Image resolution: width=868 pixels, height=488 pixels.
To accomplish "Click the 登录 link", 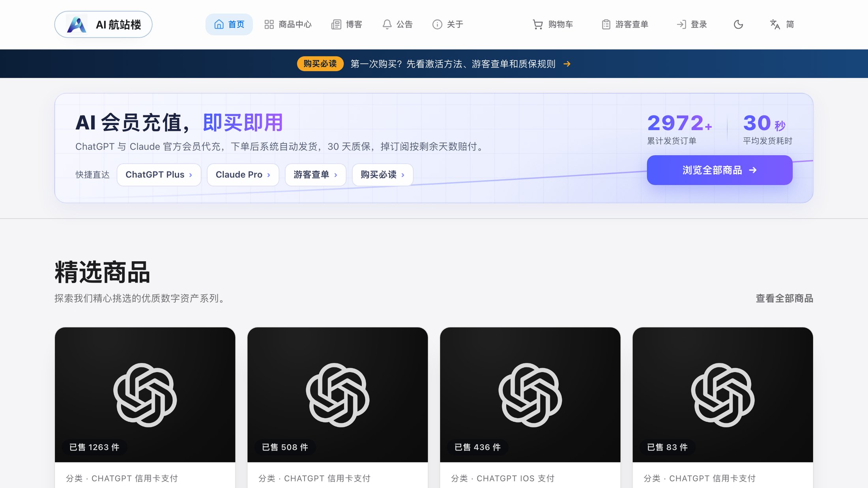I will [x=692, y=24].
